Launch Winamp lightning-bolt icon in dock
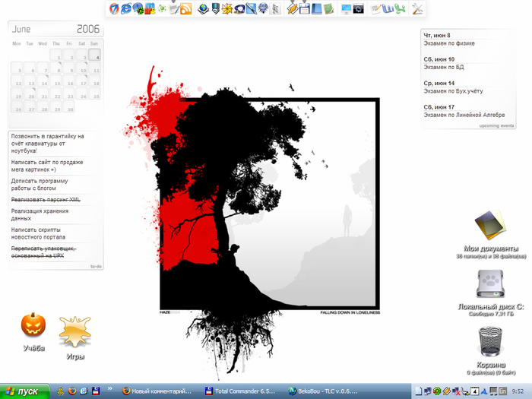Image resolution: width=532 pixels, height=399 pixels. coord(293,8)
